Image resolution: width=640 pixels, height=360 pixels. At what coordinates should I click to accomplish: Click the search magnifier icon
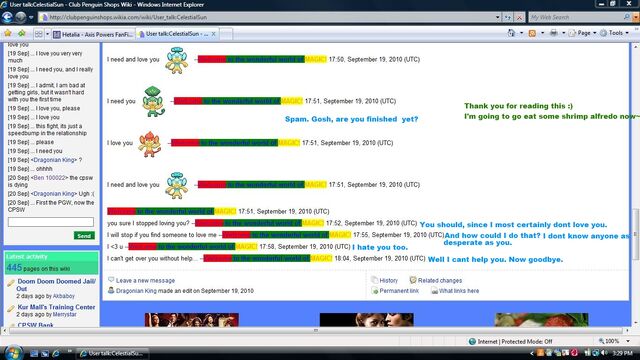coord(627,17)
